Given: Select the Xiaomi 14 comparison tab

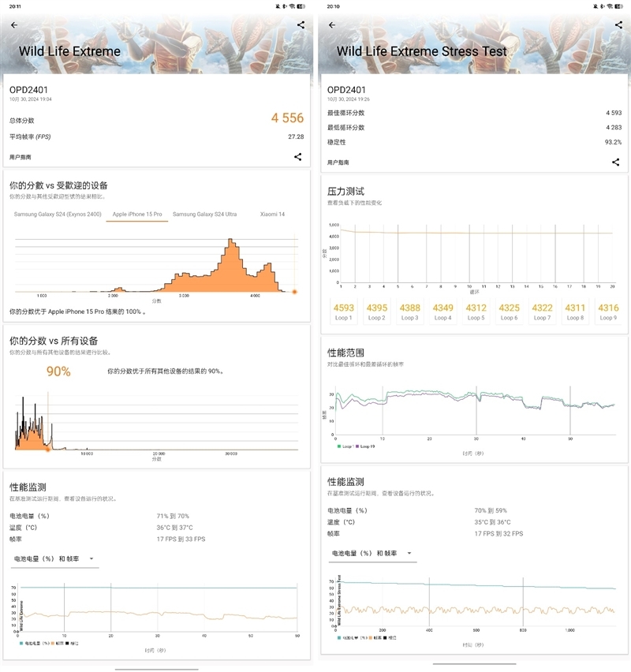Looking at the screenshot, I should point(271,214).
